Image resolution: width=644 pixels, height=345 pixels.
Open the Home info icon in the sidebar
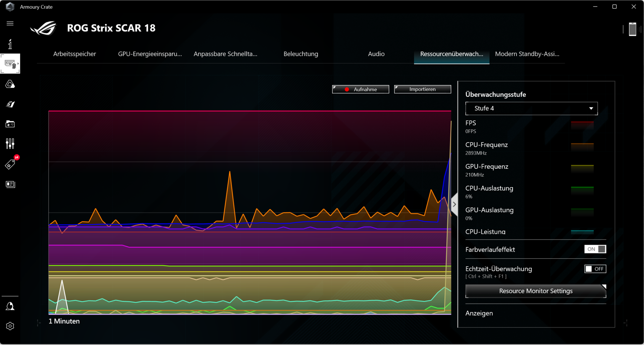click(x=10, y=44)
